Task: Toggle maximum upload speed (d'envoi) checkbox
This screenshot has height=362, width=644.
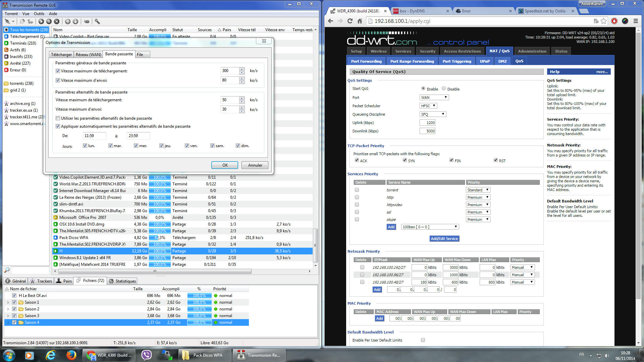Action: pos(58,80)
